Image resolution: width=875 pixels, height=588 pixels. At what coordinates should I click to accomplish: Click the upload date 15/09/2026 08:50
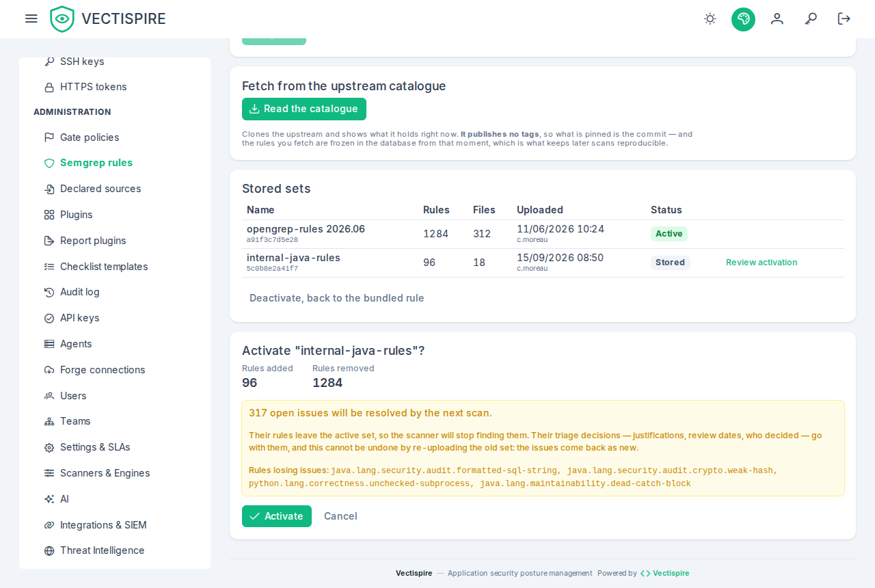(x=560, y=258)
